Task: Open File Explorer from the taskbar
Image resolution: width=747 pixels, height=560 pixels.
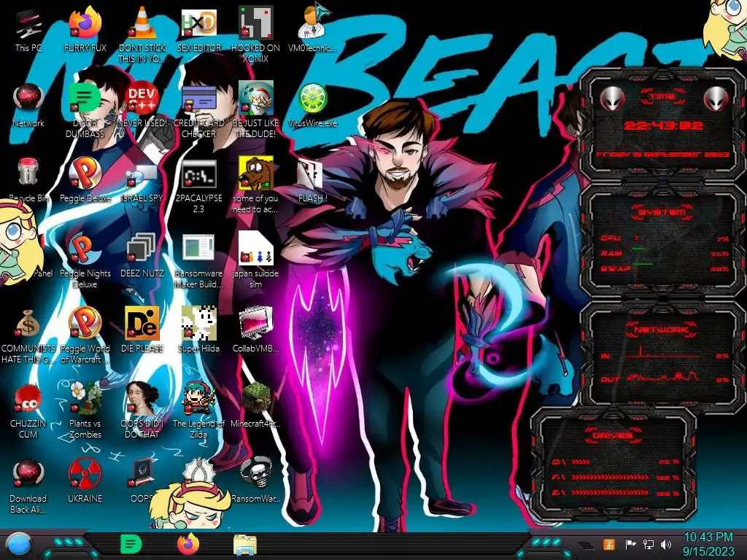Action: (245, 544)
